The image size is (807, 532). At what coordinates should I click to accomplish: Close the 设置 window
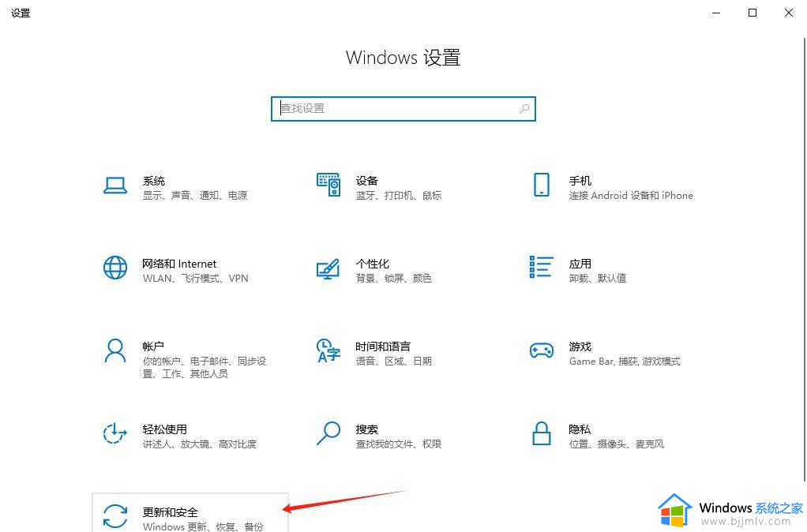coord(789,13)
